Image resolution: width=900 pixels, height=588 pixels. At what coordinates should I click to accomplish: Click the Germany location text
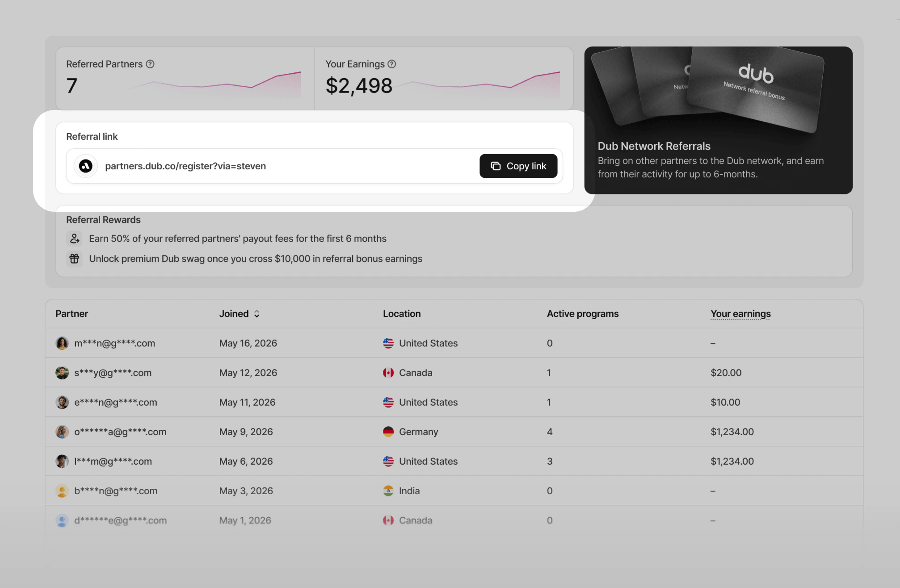(419, 432)
